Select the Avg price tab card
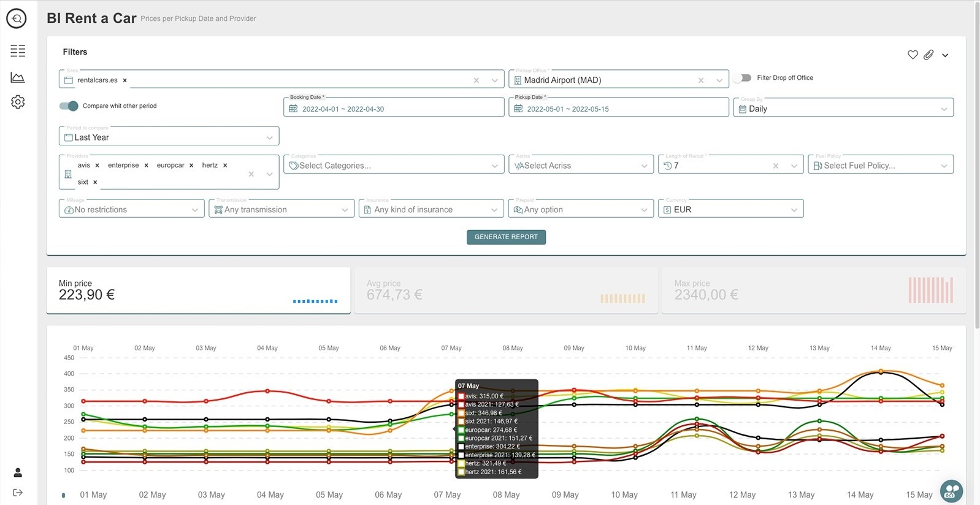 tap(506, 290)
